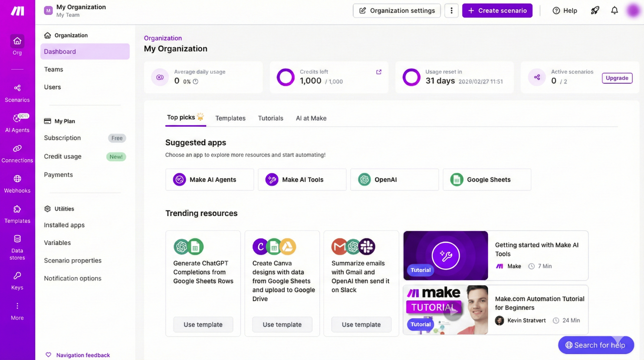Click Upgrade next to Active scenarios
Screen dimensions: 644x360
[x=617, y=78]
